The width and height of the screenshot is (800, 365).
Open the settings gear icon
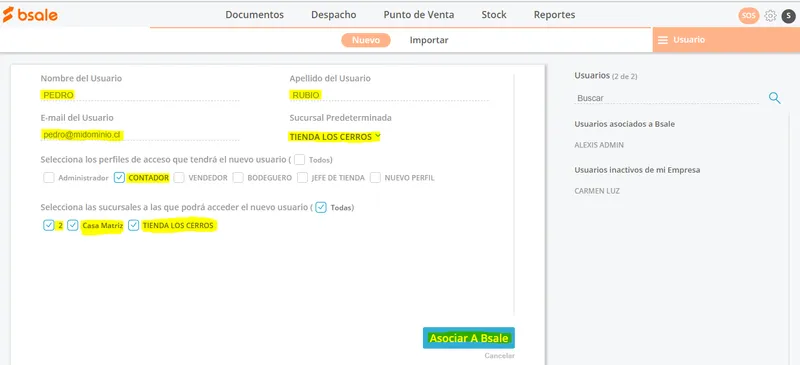point(770,16)
